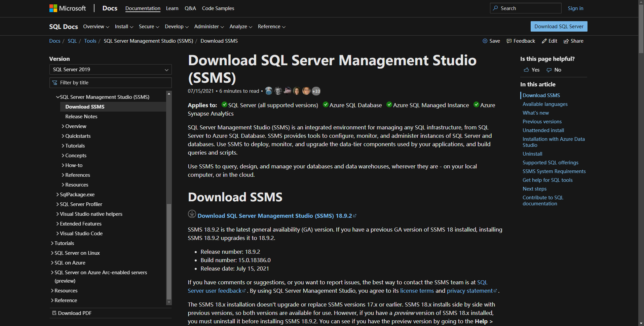Open the Code Samples tab

click(x=218, y=8)
